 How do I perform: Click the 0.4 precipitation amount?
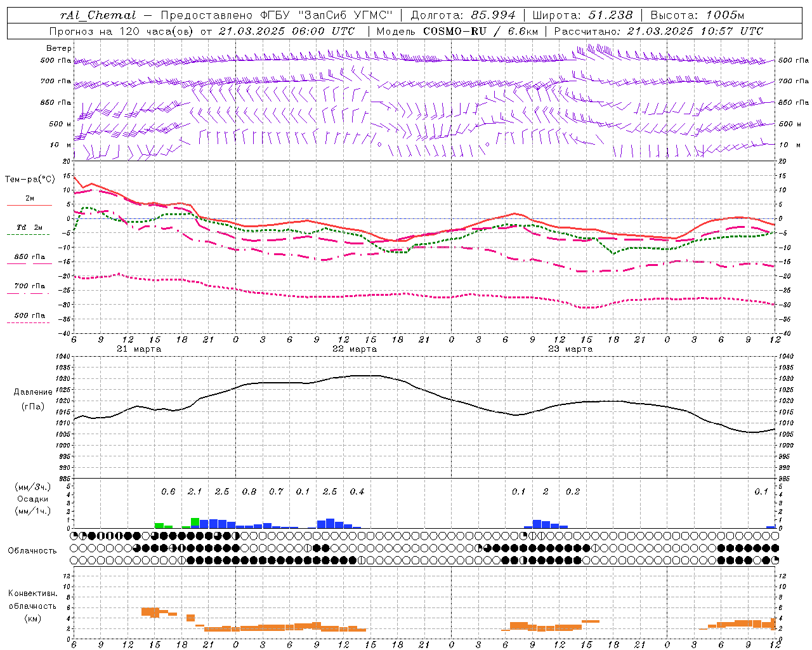coord(357,492)
